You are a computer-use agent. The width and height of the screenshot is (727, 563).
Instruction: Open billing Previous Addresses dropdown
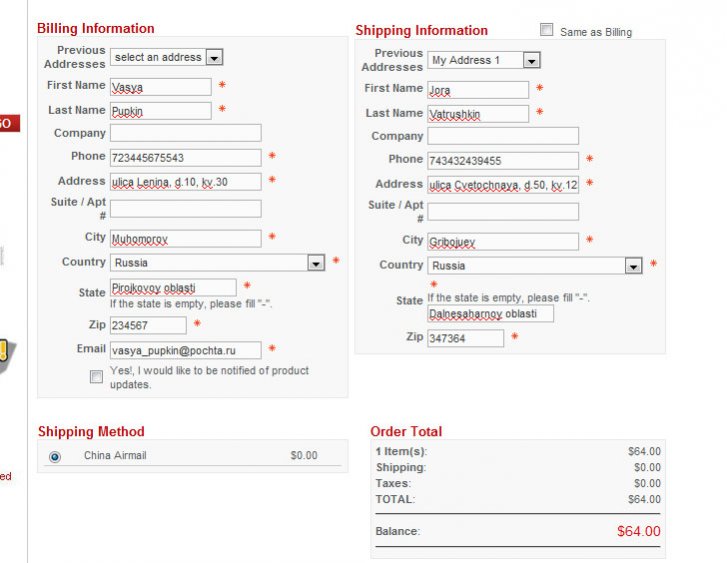click(x=166, y=58)
